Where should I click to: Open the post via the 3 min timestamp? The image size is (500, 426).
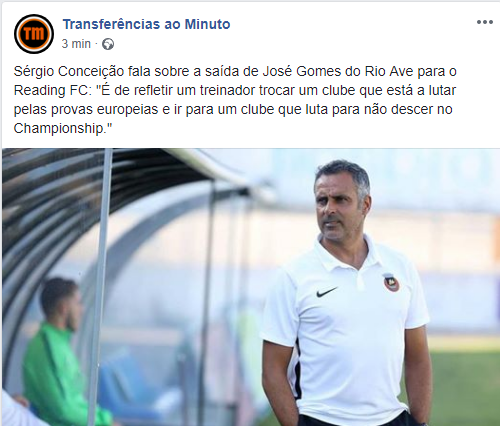tap(76, 44)
